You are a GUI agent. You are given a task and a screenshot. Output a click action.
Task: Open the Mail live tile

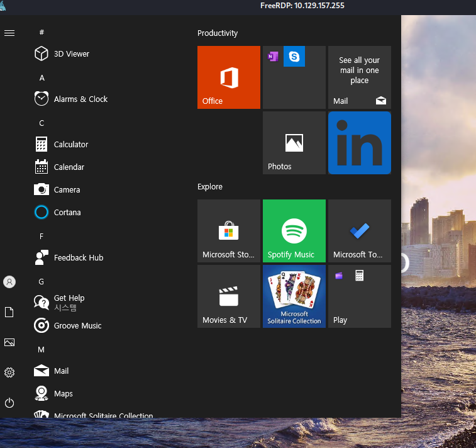[x=360, y=77]
